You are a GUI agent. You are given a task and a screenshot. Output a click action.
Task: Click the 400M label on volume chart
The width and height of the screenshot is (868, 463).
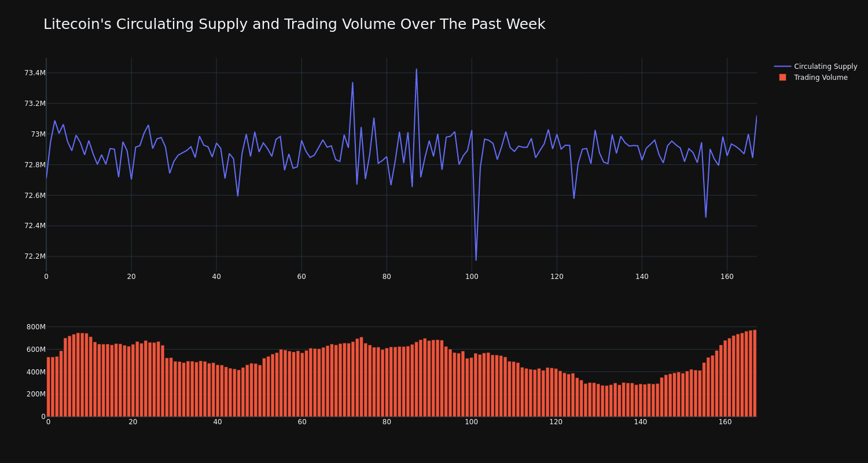click(36, 372)
